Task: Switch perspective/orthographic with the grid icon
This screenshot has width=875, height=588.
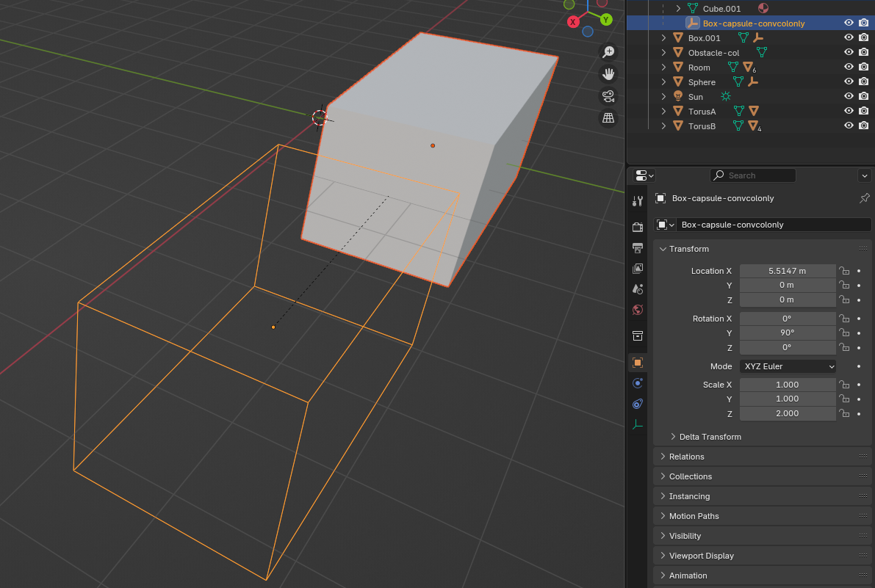Action: [608, 118]
